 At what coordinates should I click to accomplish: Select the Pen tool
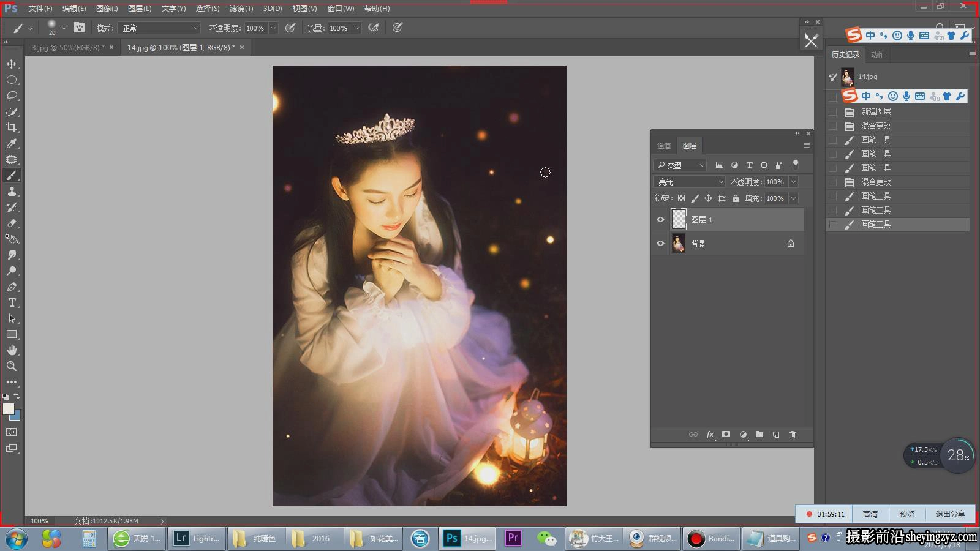pyautogui.click(x=12, y=287)
